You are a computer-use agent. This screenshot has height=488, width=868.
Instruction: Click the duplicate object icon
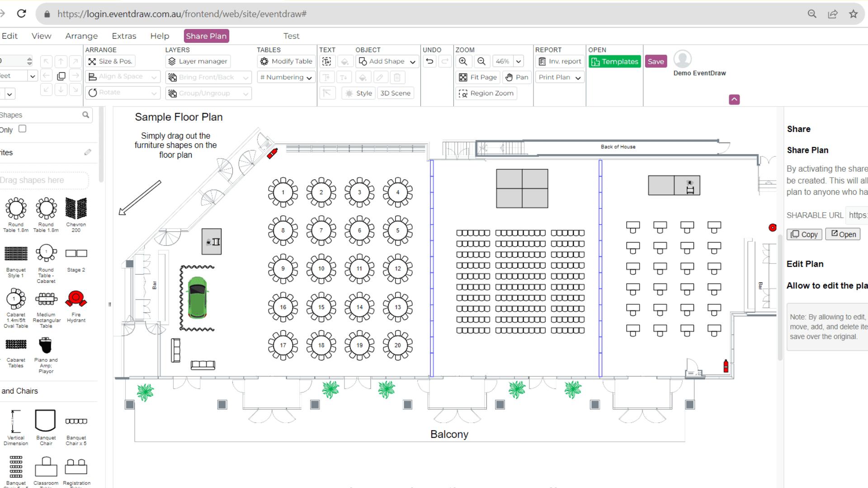click(61, 76)
